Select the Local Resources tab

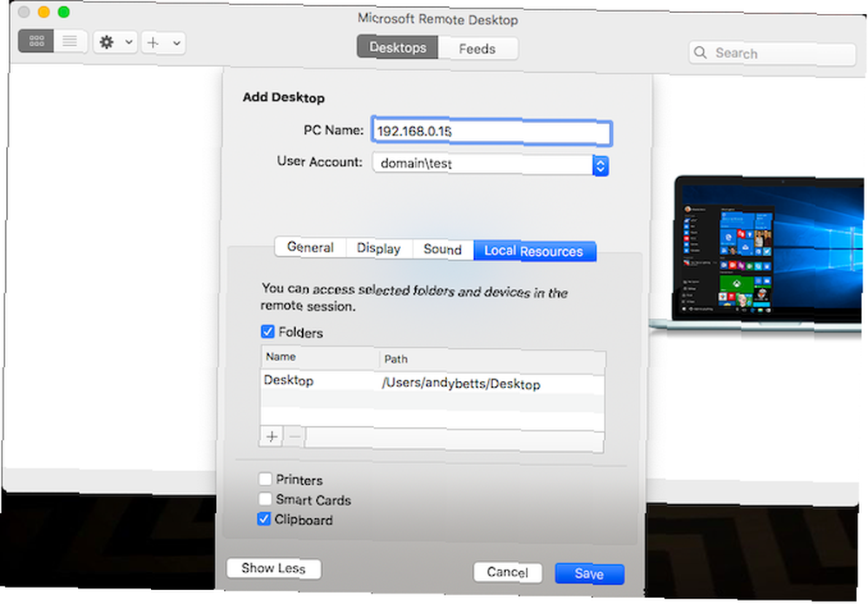point(534,251)
